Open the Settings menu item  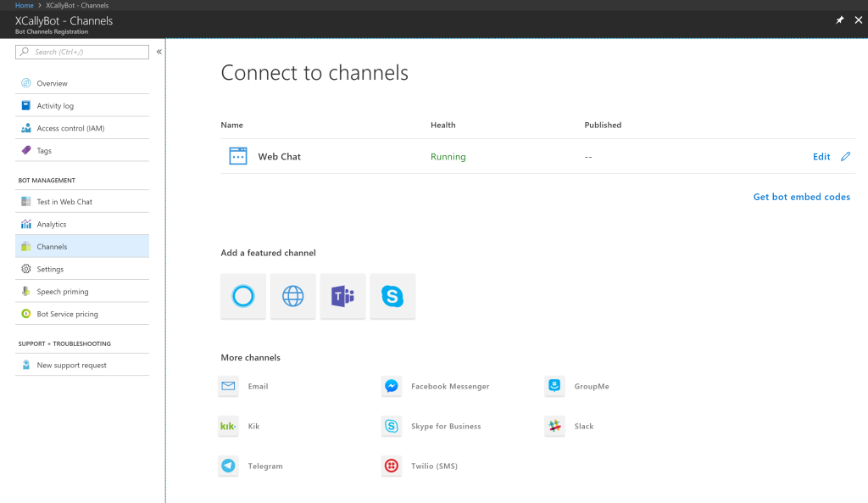click(x=82, y=269)
